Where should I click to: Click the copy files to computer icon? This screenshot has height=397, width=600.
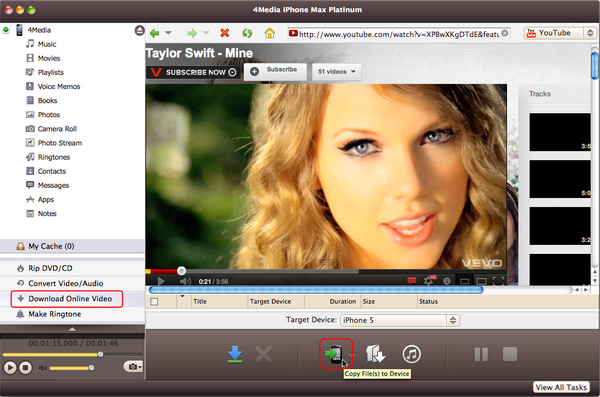375,354
